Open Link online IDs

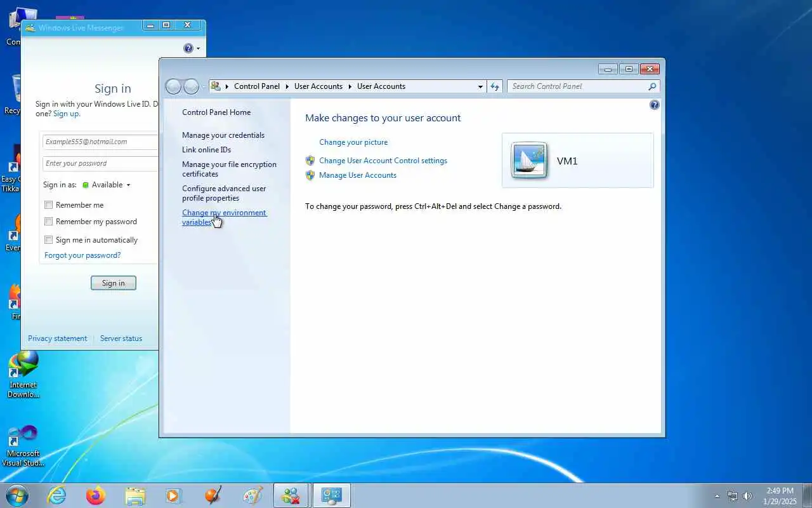coord(206,150)
